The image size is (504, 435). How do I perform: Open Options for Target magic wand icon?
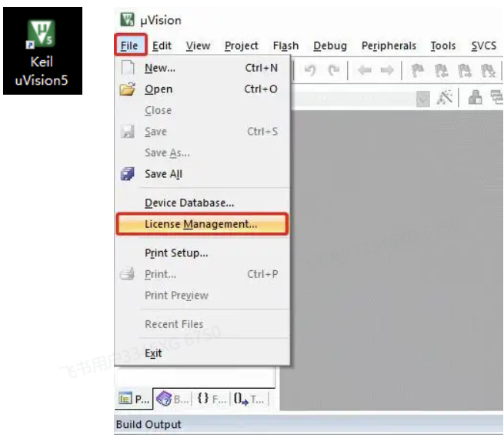[x=445, y=98]
